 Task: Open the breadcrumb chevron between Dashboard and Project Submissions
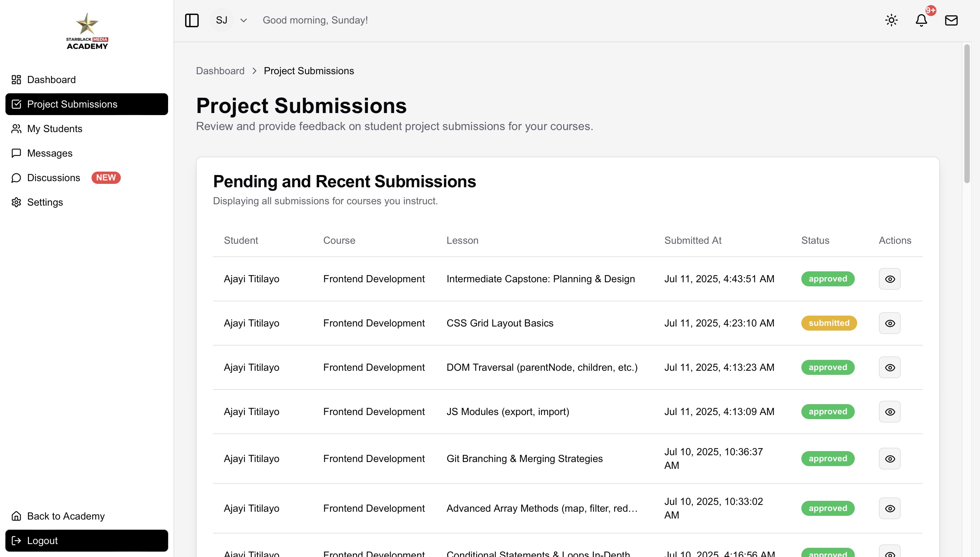tap(254, 71)
